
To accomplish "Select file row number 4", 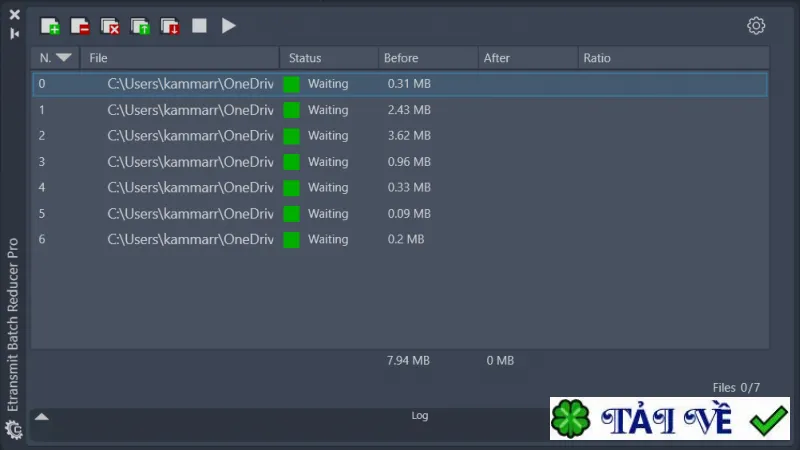I will (399, 187).
